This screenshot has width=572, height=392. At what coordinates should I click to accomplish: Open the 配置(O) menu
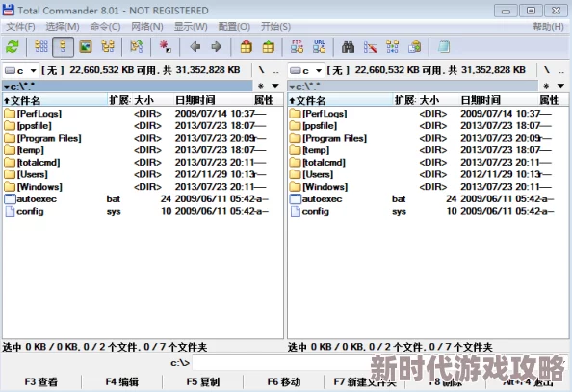click(234, 27)
